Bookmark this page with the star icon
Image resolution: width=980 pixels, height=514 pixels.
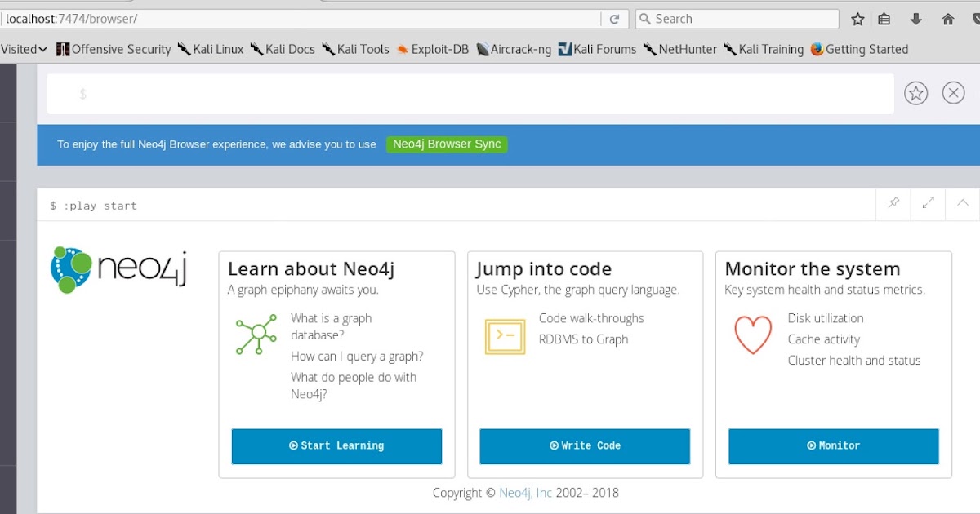(x=857, y=19)
